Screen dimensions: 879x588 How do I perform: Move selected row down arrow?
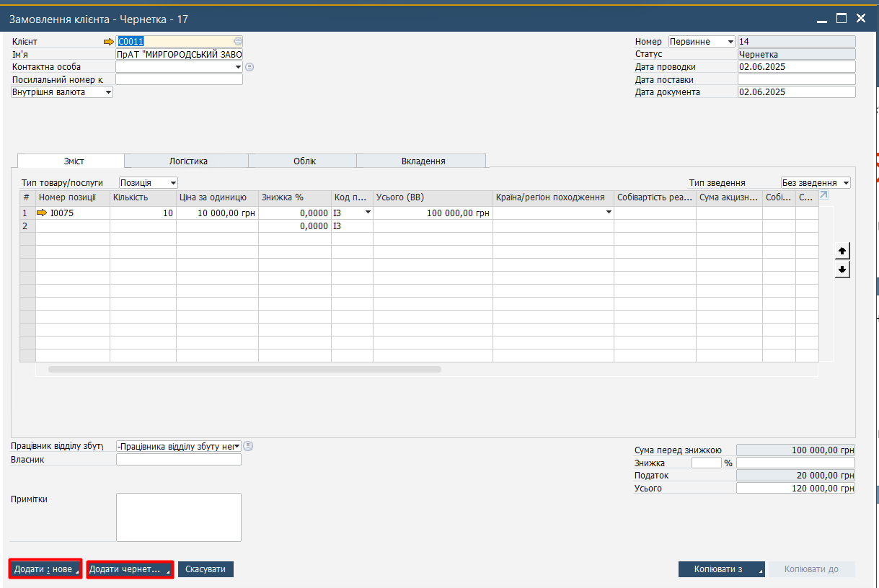pos(842,269)
